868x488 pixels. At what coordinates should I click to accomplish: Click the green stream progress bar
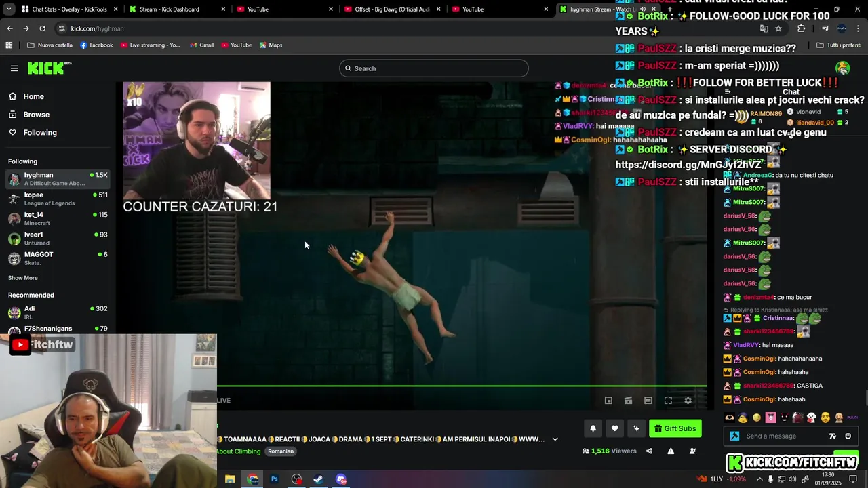click(462, 386)
